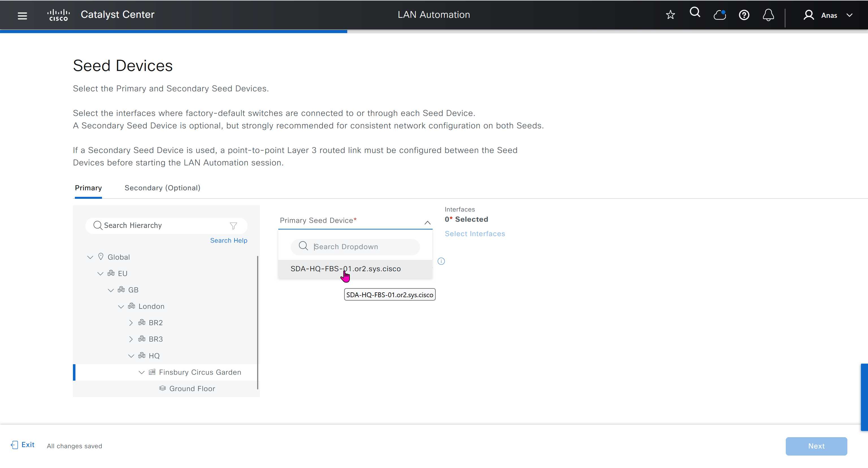The height and width of the screenshot is (468, 868).
Task: Collapse the Primary Seed Device dropdown
Action: click(x=427, y=223)
